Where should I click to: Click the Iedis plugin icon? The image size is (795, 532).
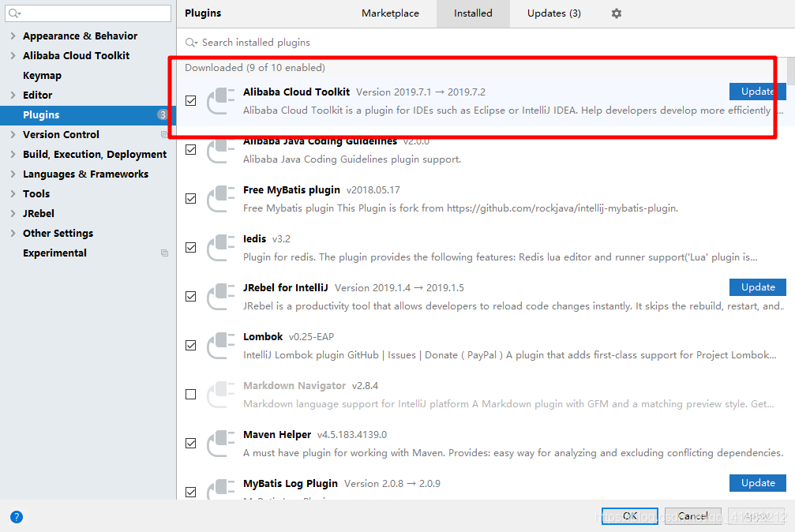[220, 248]
